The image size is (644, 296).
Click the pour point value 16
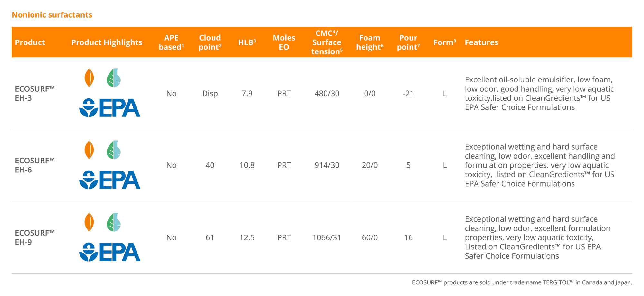tap(408, 238)
